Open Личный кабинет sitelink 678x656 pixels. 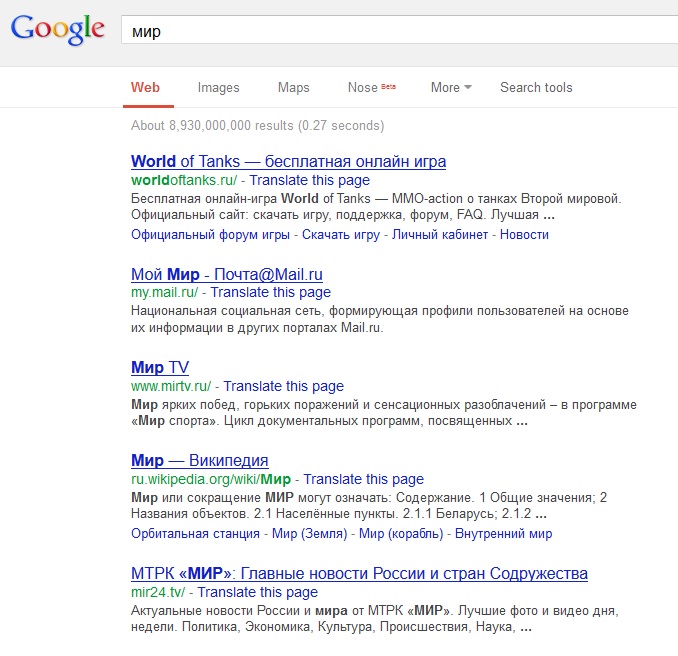(x=440, y=235)
